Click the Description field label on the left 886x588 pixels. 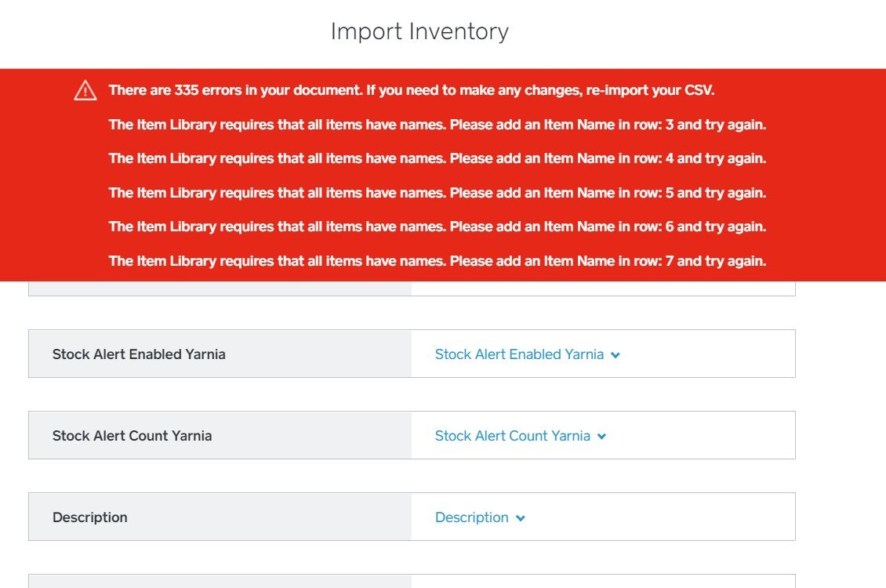90,517
